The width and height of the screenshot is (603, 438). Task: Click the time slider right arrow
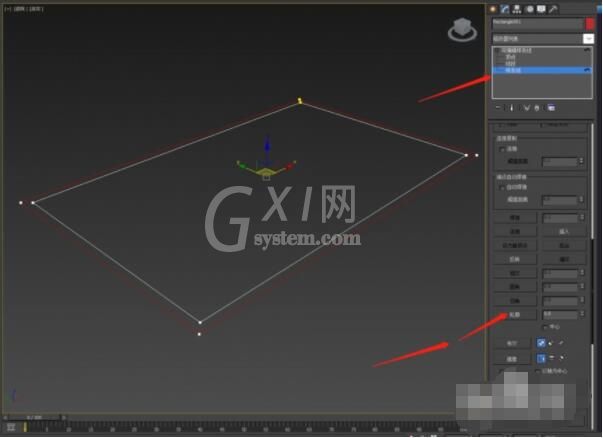pos(63,417)
